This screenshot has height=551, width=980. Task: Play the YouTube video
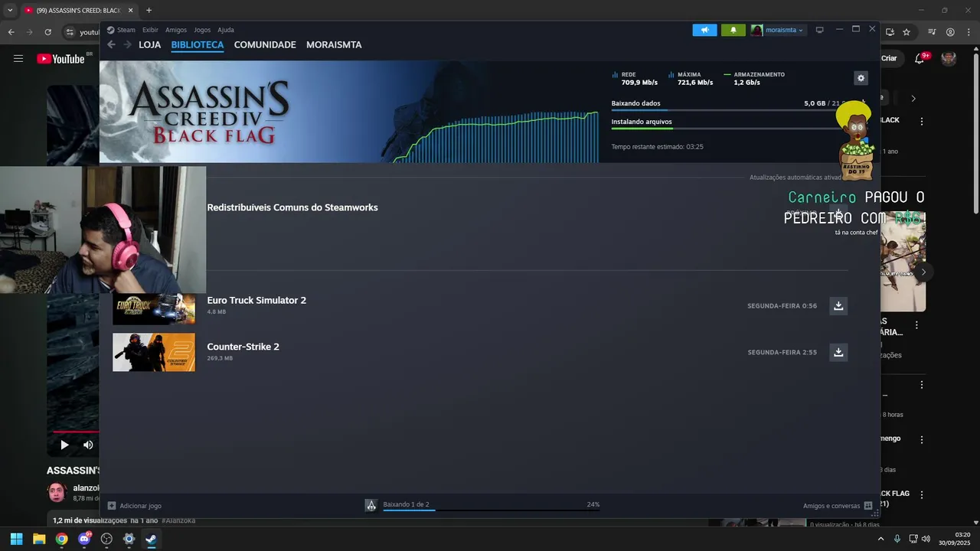point(64,445)
